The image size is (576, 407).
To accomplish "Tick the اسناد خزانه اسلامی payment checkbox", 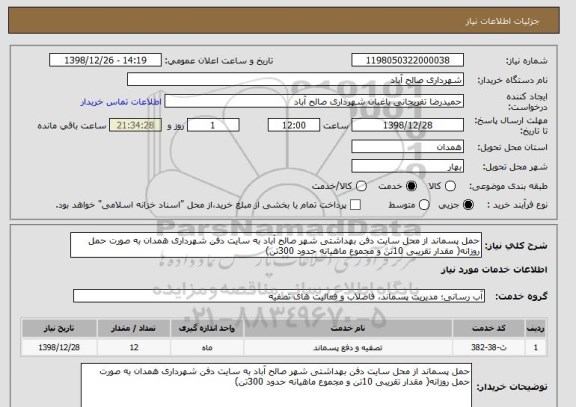I will click(x=355, y=205).
